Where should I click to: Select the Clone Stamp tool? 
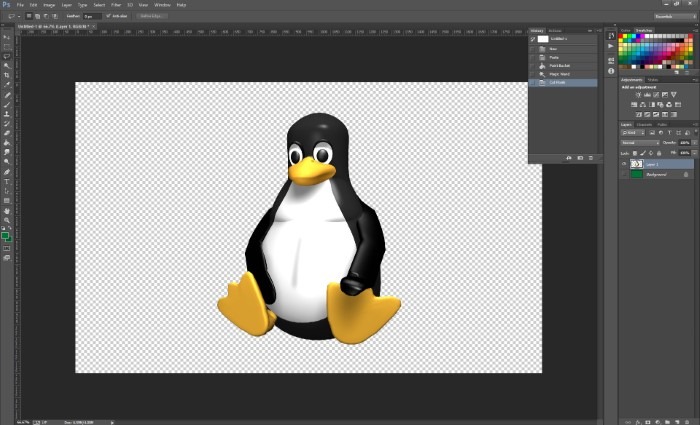[x=7, y=114]
